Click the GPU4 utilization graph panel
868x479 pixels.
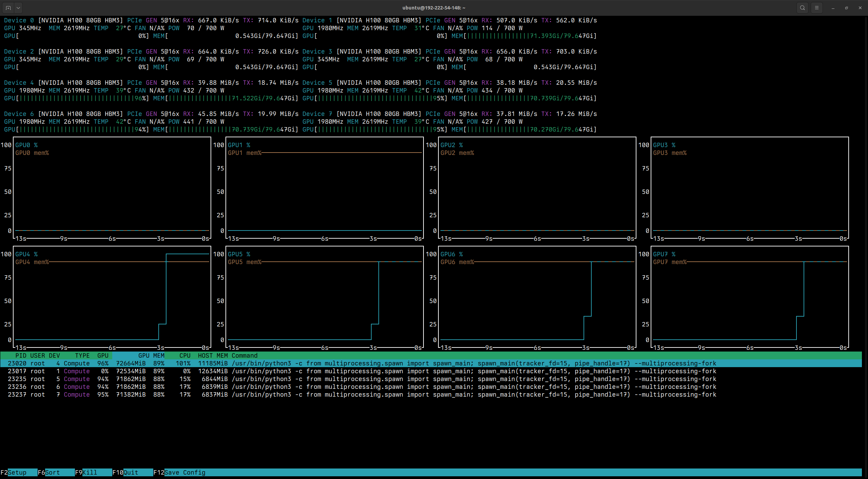click(112, 298)
